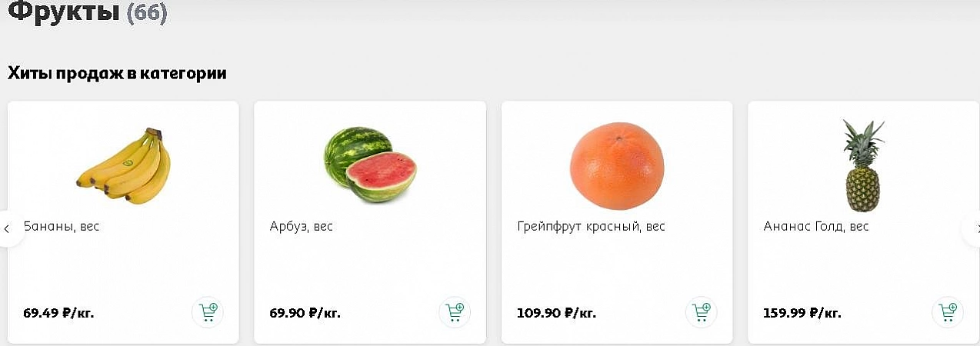This screenshot has height=346, width=980.
Task: Add bananas to the cart
Action: [x=208, y=312]
